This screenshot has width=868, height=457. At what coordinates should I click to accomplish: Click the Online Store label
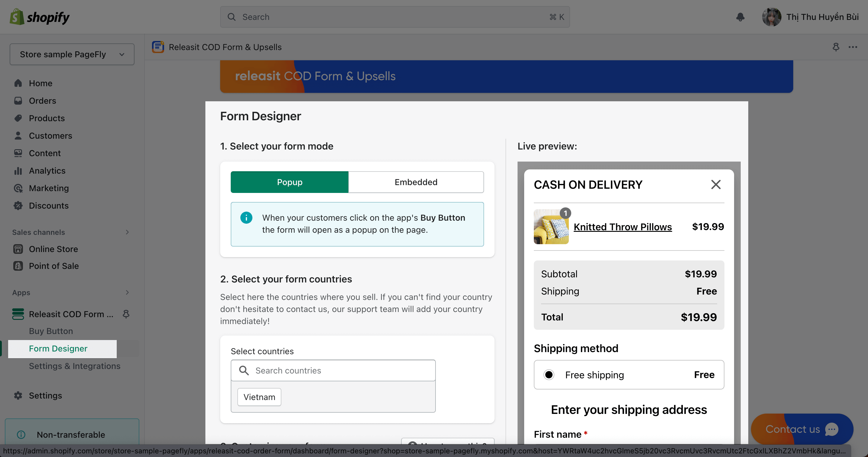pyautogui.click(x=54, y=249)
